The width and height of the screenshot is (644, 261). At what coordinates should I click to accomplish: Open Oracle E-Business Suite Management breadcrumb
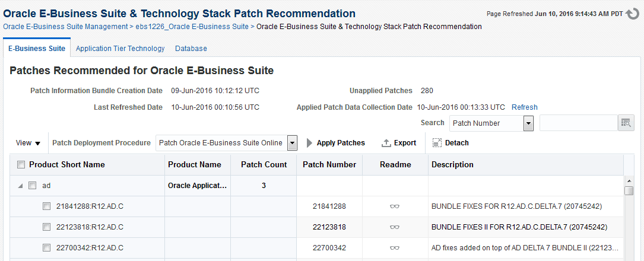(65, 27)
